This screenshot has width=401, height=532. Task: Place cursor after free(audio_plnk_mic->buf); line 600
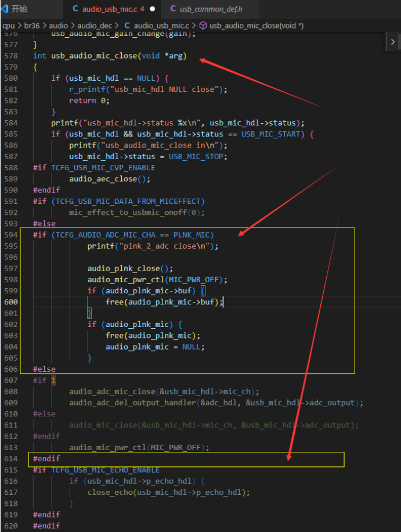pyautogui.click(x=223, y=302)
